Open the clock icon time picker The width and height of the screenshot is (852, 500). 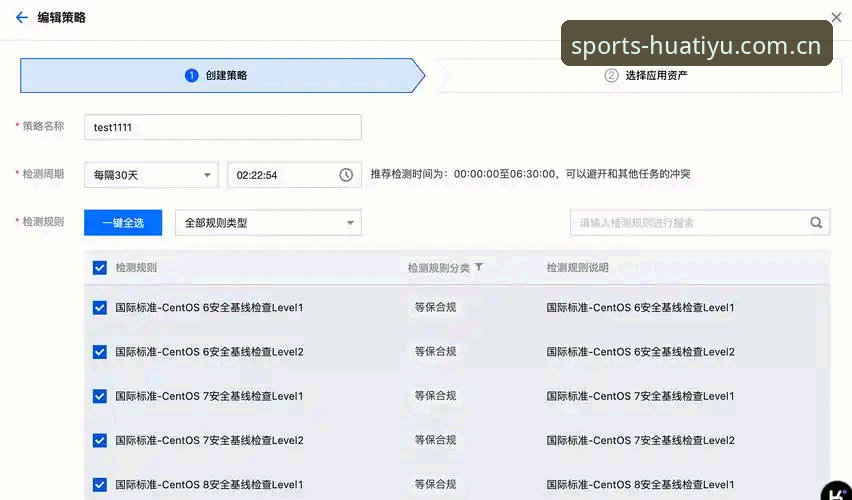[x=346, y=175]
